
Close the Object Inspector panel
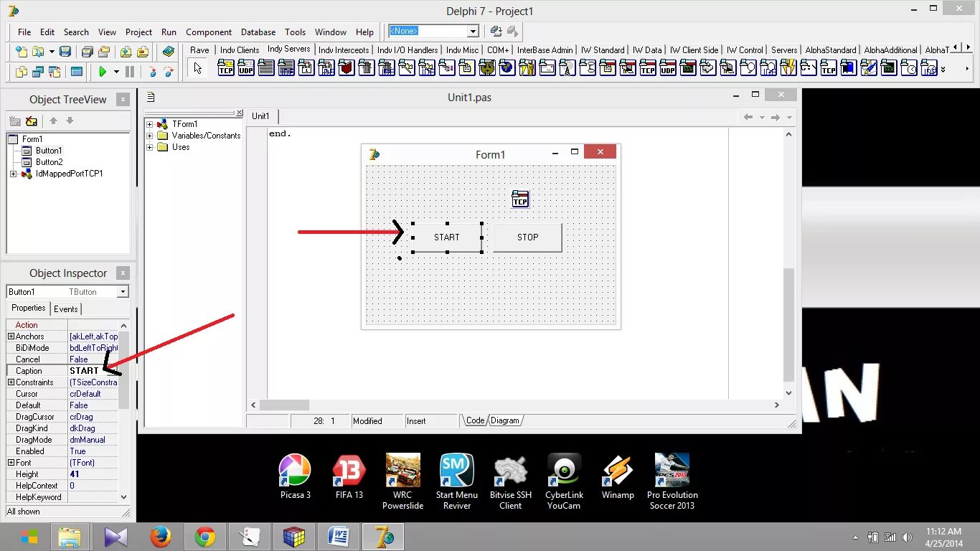(x=123, y=273)
